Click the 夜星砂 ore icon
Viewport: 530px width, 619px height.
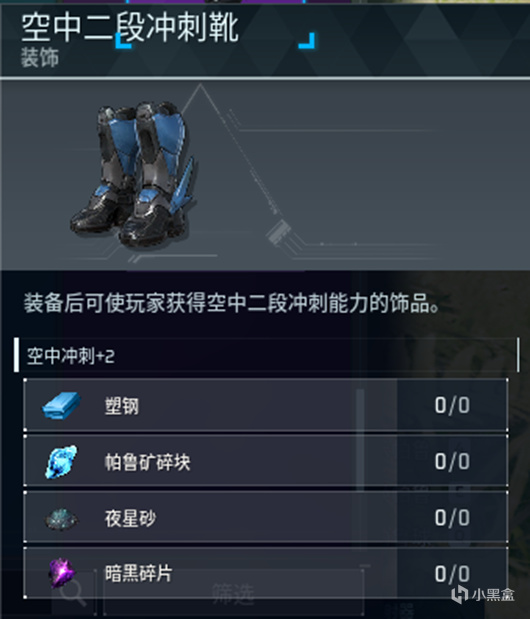62,518
